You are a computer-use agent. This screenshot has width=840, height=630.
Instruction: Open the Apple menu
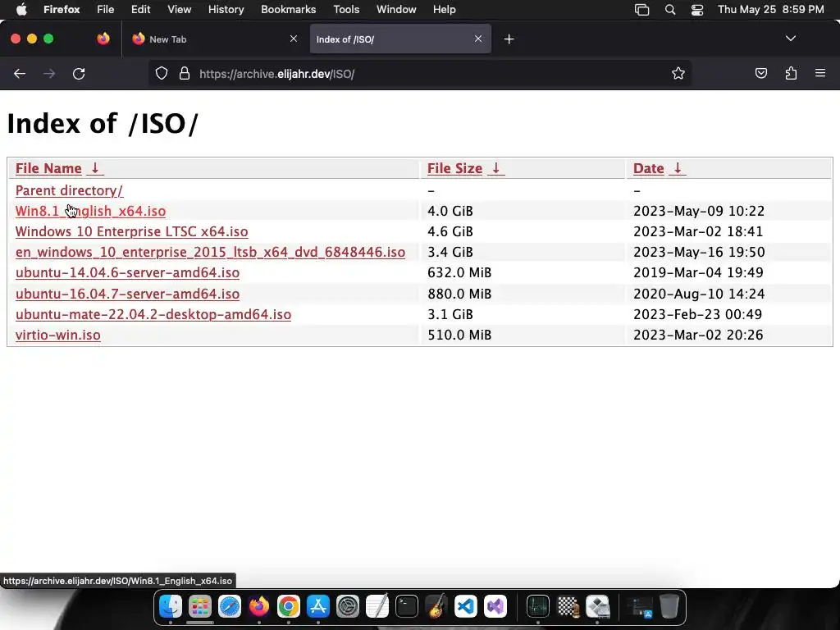click(x=21, y=10)
